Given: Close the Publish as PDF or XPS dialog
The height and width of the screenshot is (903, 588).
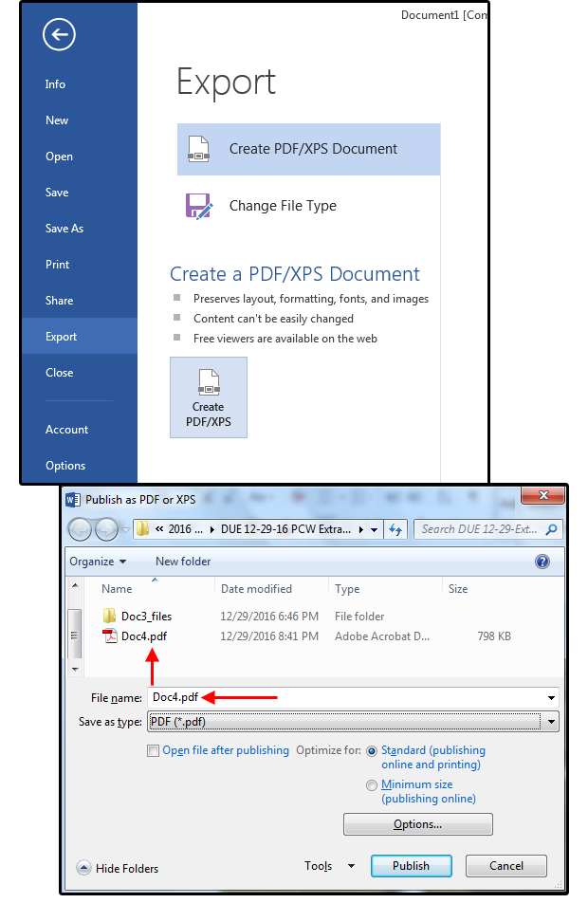Looking at the screenshot, I should coord(543,495).
